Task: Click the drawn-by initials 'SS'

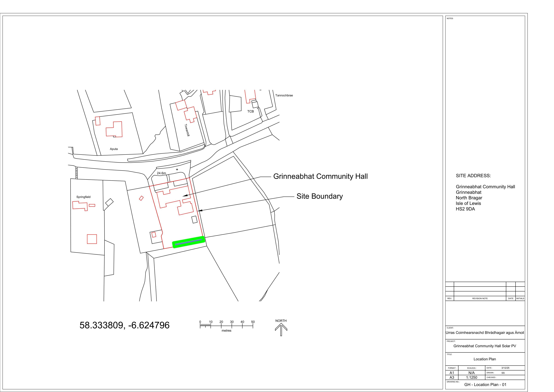Action: 503,373
